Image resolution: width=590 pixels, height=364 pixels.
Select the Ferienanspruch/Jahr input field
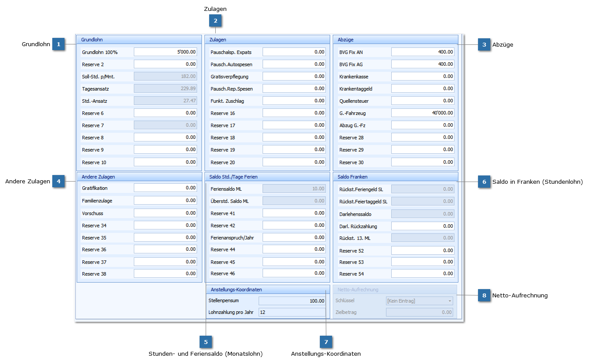(x=294, y=238)
